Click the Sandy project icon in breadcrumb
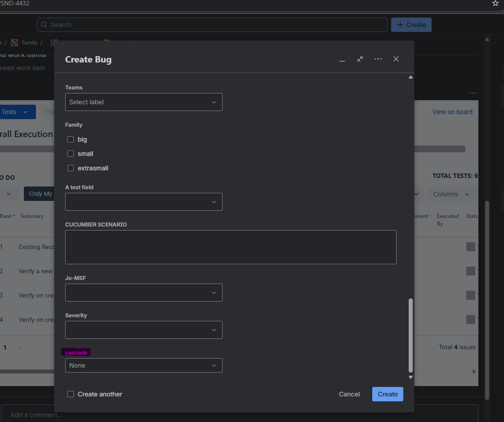The width and height of the screenshot is (504, 422). 14,43
